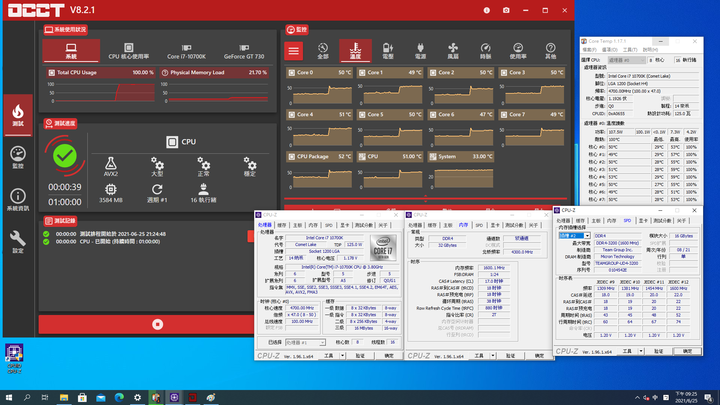Screen dimensions: 720x405
Task: Open Tools menu in Core Temp window
Action: [630, 49]
